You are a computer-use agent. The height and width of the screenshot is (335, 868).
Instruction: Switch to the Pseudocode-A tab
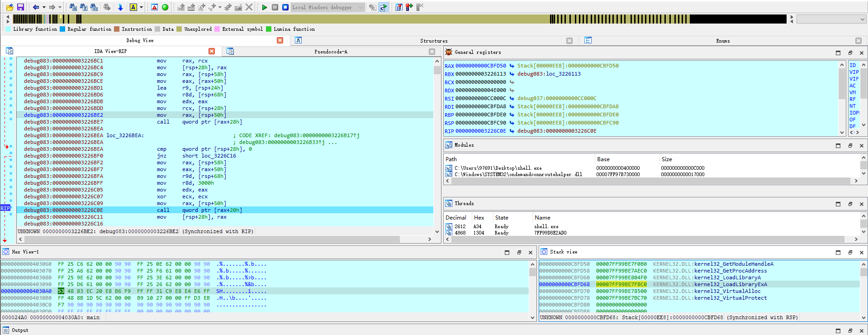[x=331, y=52]
